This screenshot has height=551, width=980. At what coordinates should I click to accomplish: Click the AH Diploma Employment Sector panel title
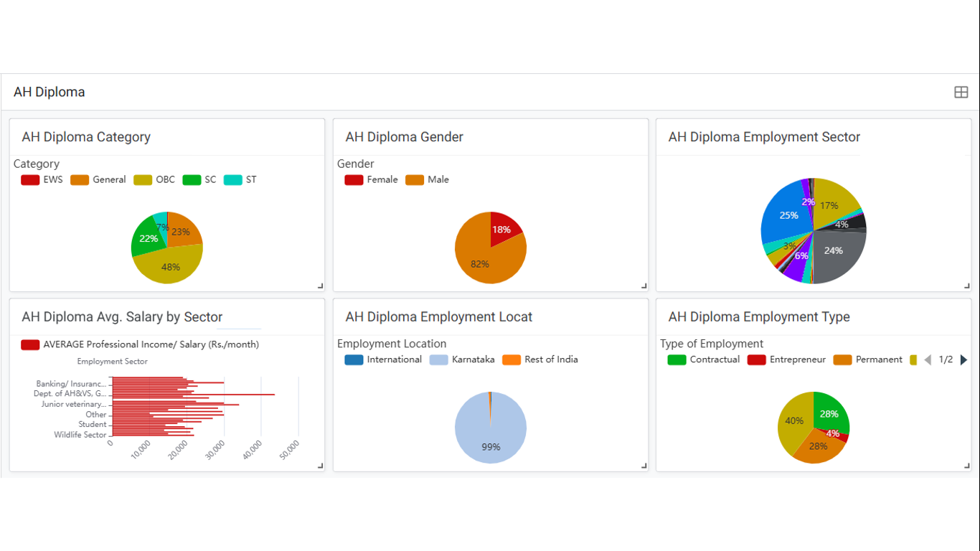coord(764,137)
